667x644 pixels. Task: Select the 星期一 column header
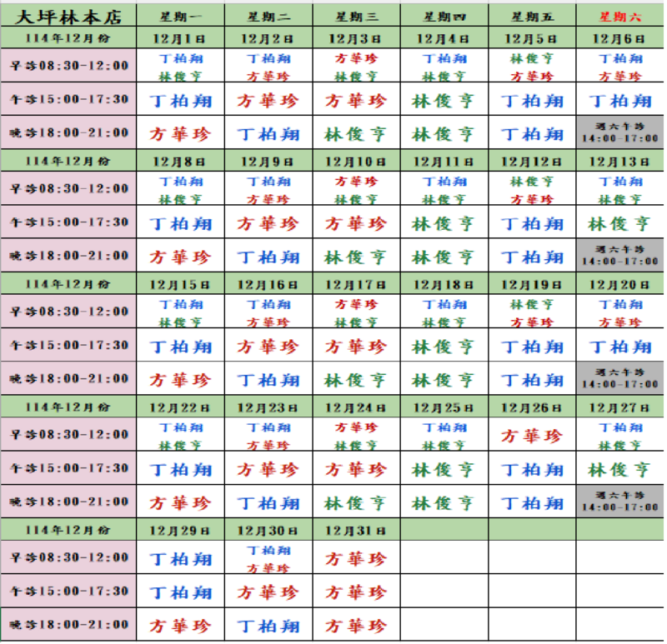tap(180, 15)
